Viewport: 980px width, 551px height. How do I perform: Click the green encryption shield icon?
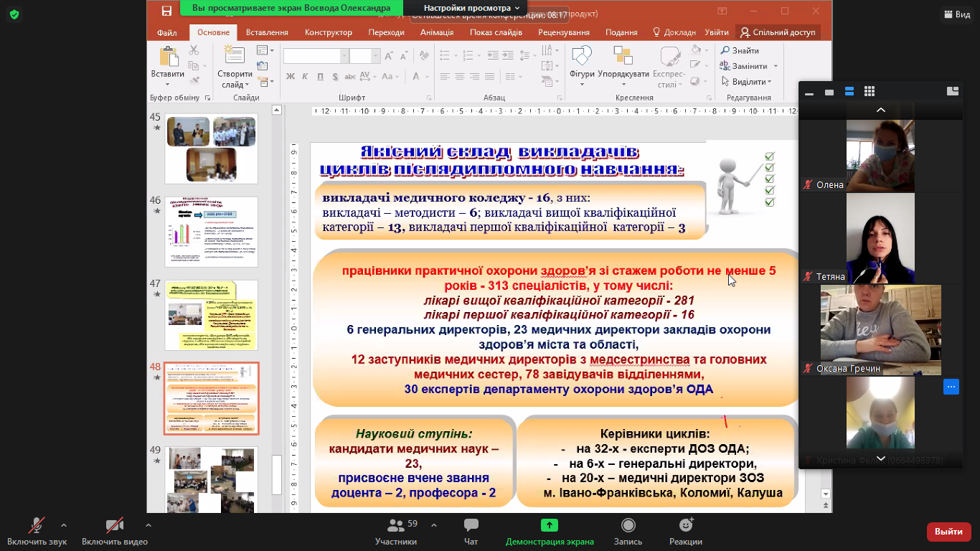pos(14,14)
